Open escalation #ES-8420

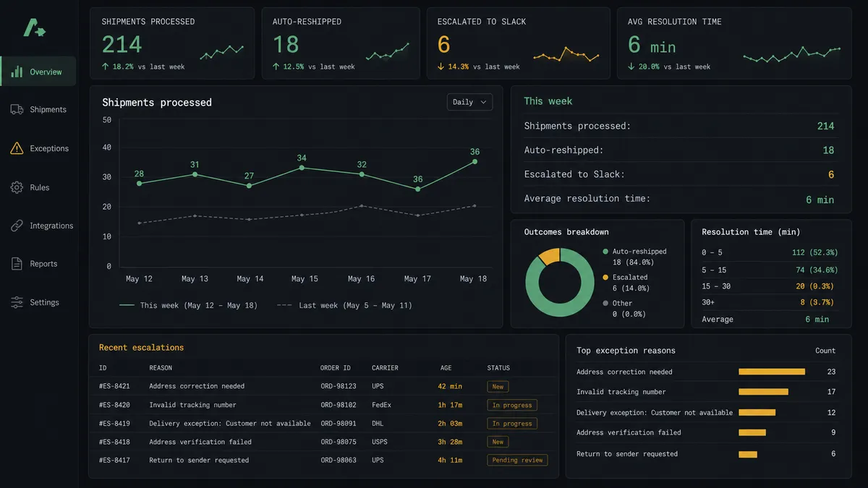point(114,405)
